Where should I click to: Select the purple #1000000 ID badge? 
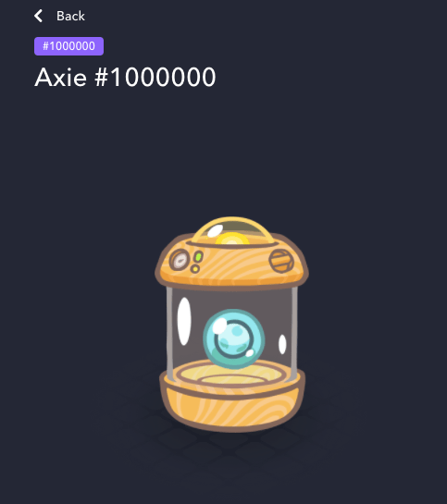(68, 46)
